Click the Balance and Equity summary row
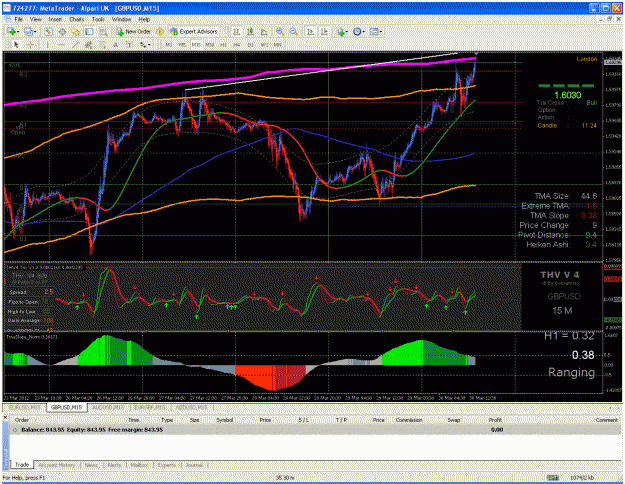The width and height of the screenshot is (625, 484). 315,430
